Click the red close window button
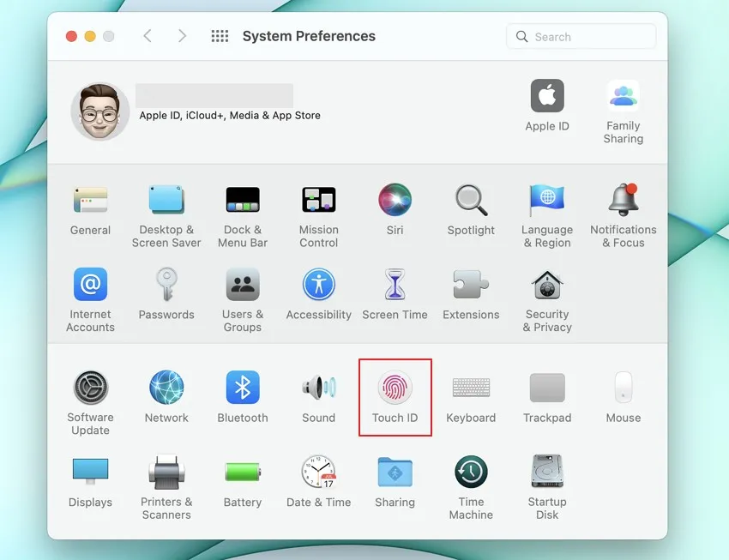The image size is (729, 560). point(71,36)
